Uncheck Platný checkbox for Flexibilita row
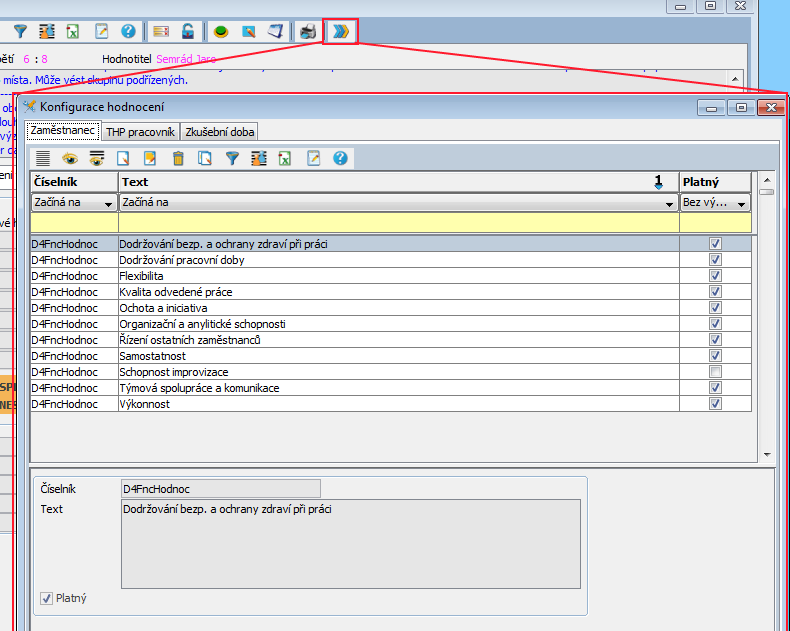 (x=715, y=276)
